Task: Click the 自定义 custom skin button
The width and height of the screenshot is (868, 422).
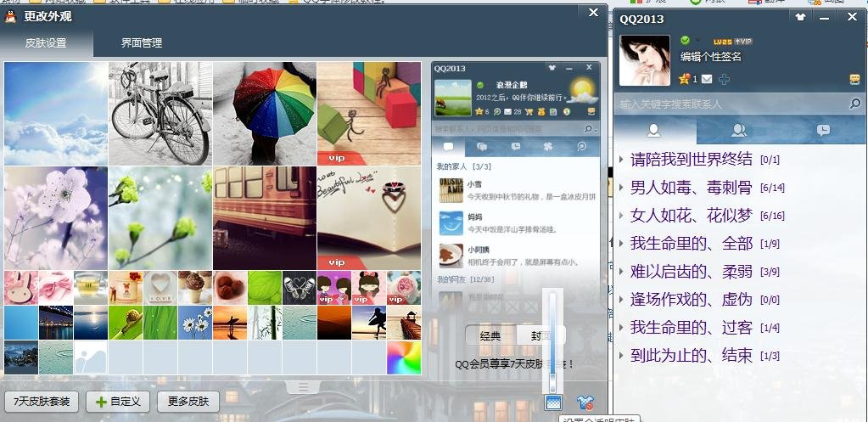Action: point(118,402)
